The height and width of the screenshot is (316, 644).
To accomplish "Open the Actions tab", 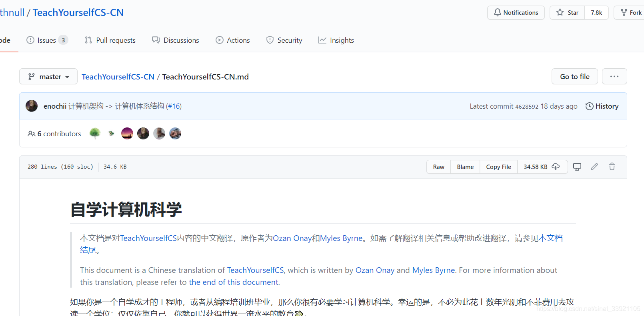I will 232,40.
